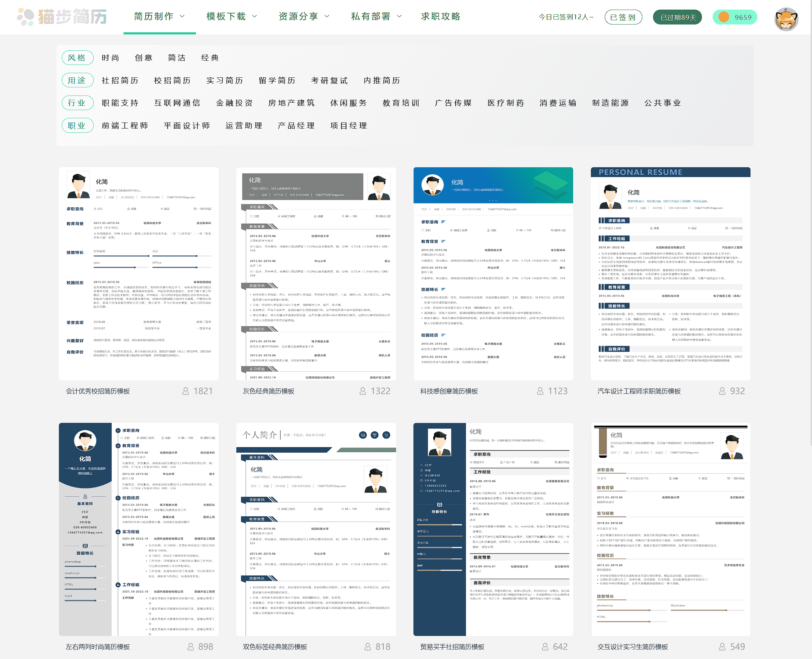Click user count icon beside 1123
The width and height of the screenshot is (812, 659).
coord(540,391)
